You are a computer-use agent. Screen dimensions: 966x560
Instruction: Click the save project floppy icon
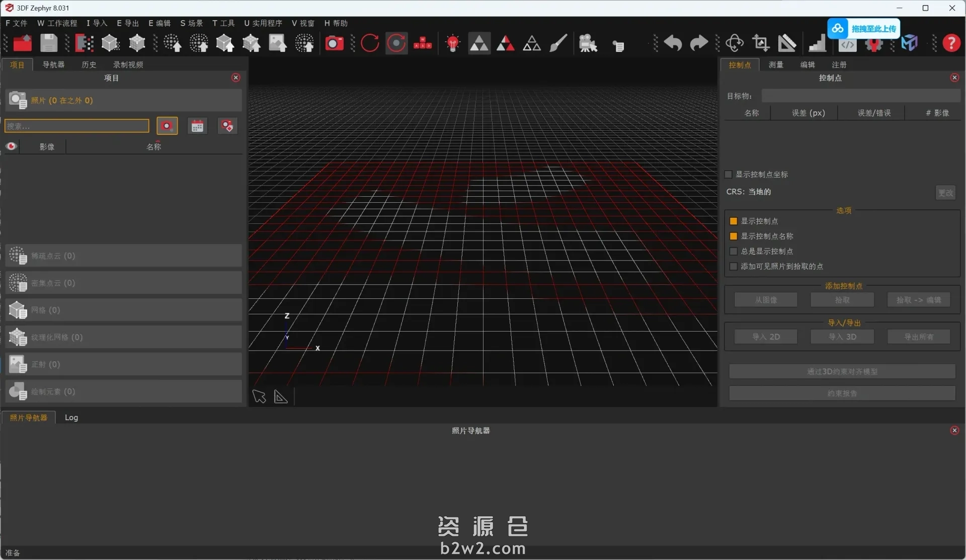point(49,43)
